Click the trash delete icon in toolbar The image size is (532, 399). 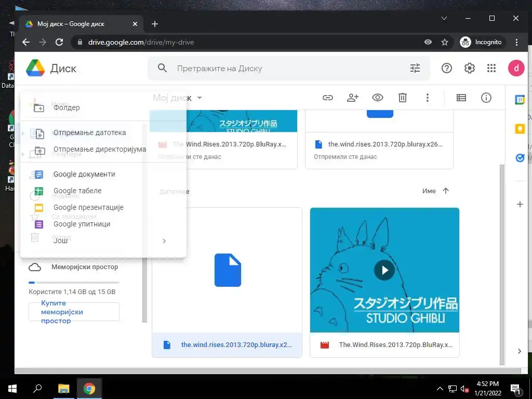403,98
